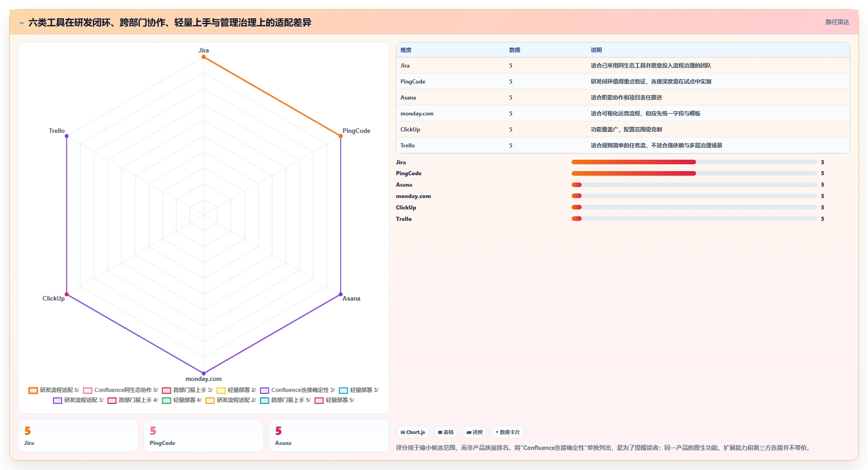Click the Trello progress bar

[x=694, y=219]
